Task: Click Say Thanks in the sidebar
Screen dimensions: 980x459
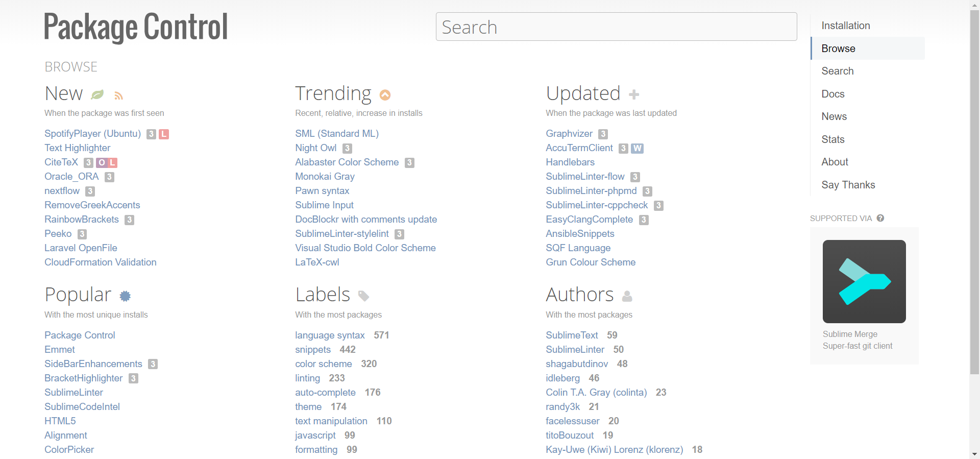Action: (867, 185)
